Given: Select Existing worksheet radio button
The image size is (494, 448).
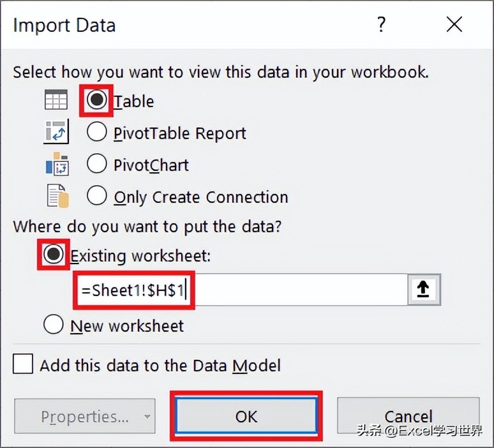Looking at the screenshot, I should [53, 254].
